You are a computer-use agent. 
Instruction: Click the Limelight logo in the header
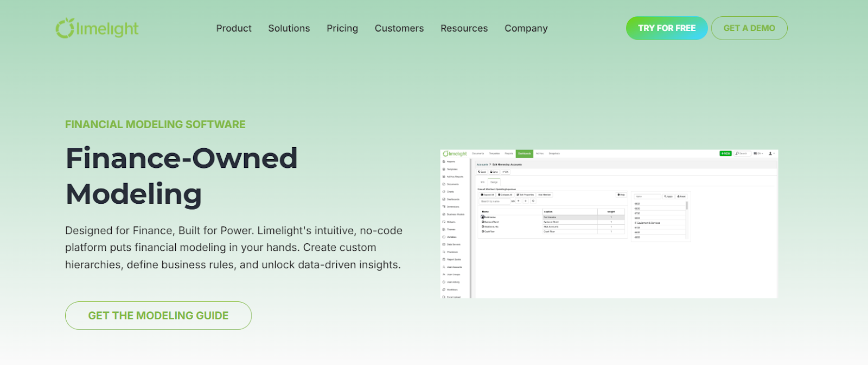tap(97, 28)
